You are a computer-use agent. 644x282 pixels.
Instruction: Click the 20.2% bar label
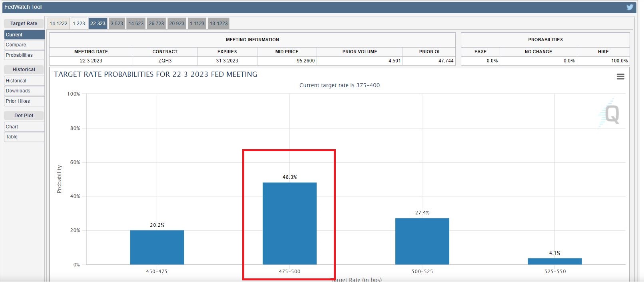click(x=157, y=225)
